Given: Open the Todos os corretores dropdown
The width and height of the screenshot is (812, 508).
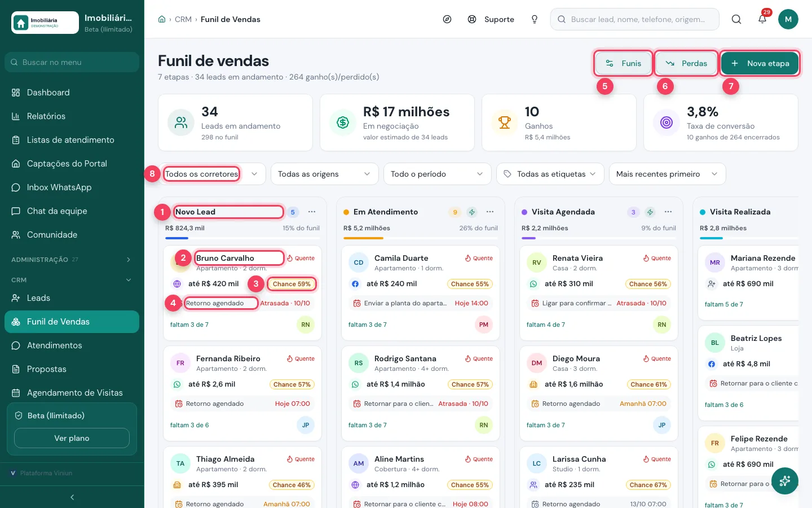Looking at the screenshot, I should (212, 174).
